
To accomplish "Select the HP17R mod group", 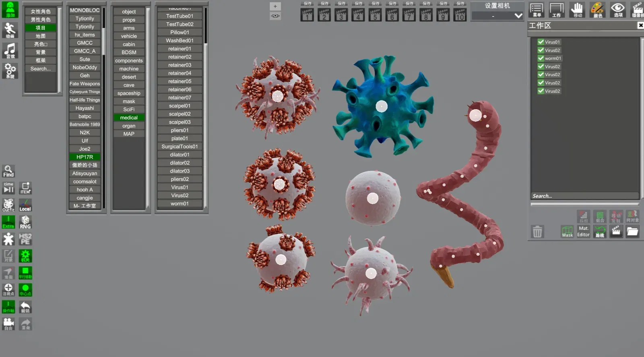I will click(x=85, y=157).
